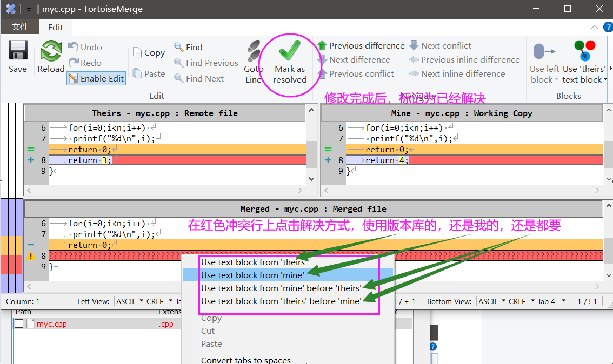Click Convert tabs to spaces
The image size is (613, 364).
tap(288, 360)
